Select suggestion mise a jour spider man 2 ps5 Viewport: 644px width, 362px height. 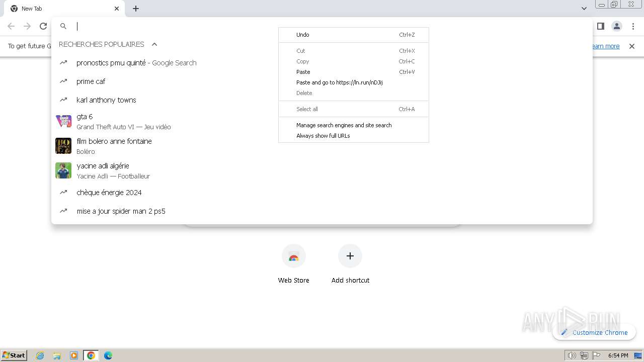pyautogui.click(x=322, y=211)
